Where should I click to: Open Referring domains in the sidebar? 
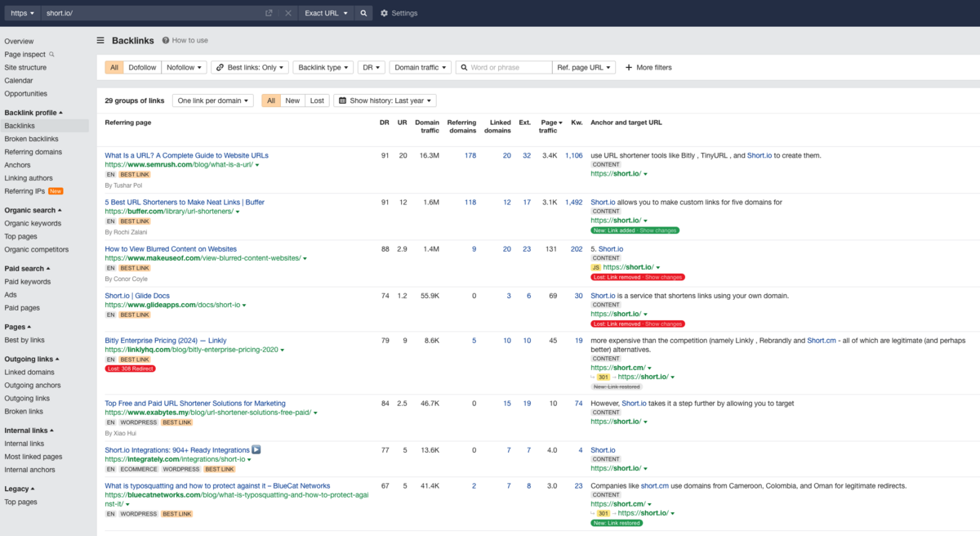[33, 152]
